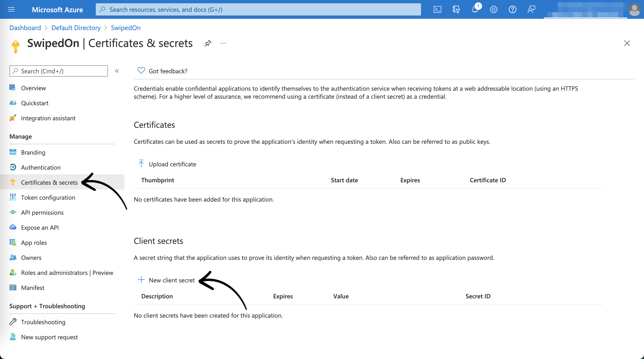Click the Troubleshooting wrench icon

[13, 322]
